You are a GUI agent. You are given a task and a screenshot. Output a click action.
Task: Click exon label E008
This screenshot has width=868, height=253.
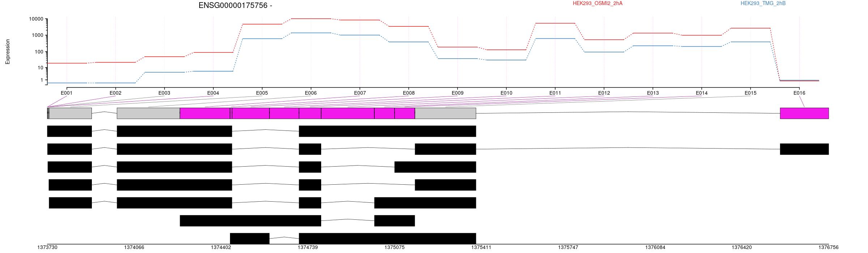pyautogui.click(x=409, y=93)
